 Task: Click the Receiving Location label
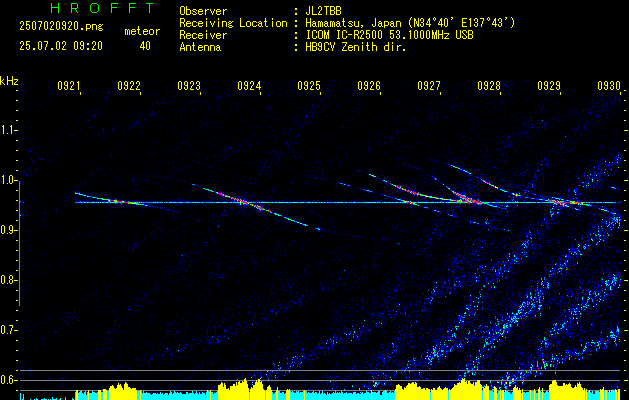tap(233, 23)
